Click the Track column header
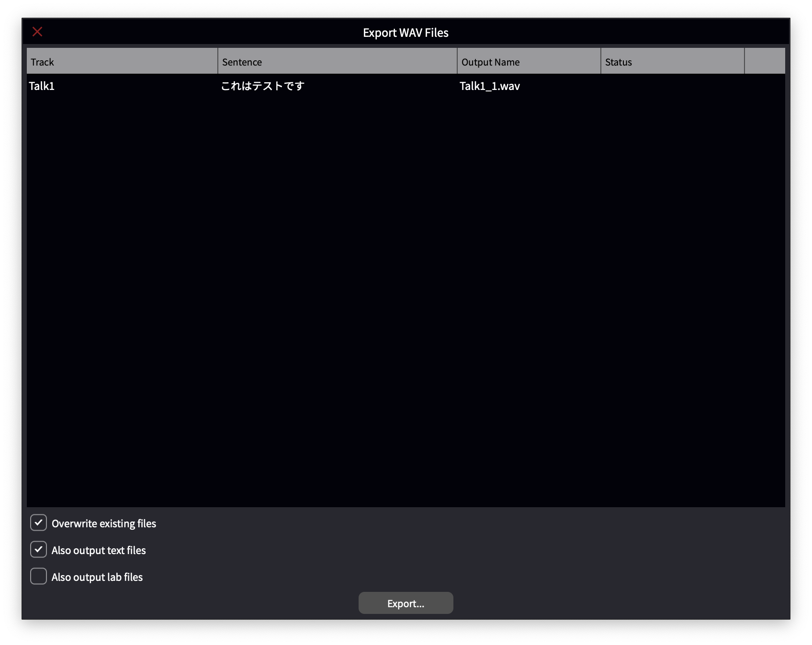 (122, 61)
